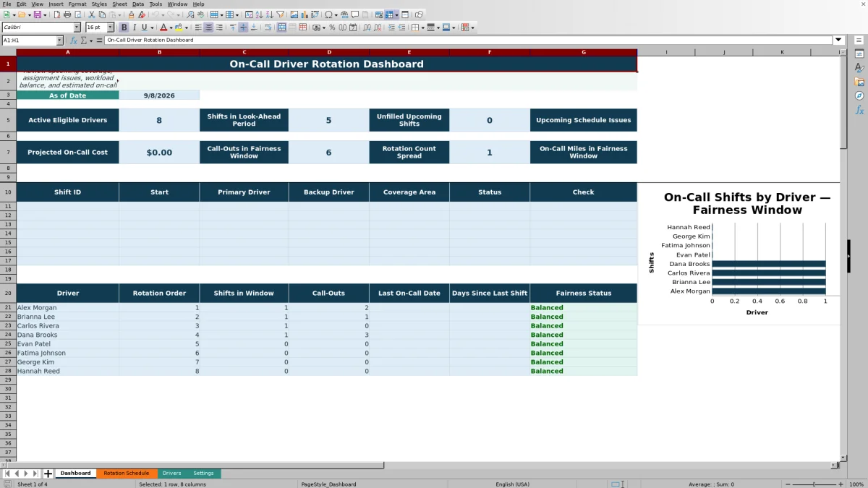Switch to the Rotation Schedule sheet tab
868x488 pixels.
[126, 474]
